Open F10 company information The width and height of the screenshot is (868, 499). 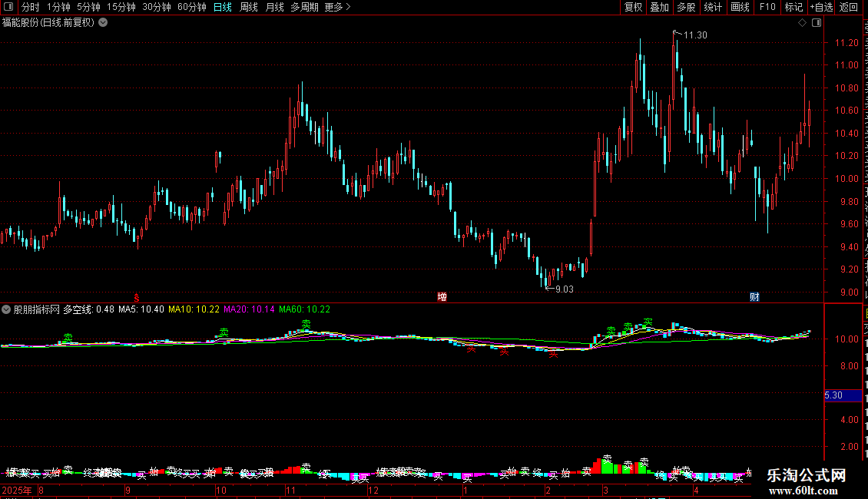click(x=767, y=7)
